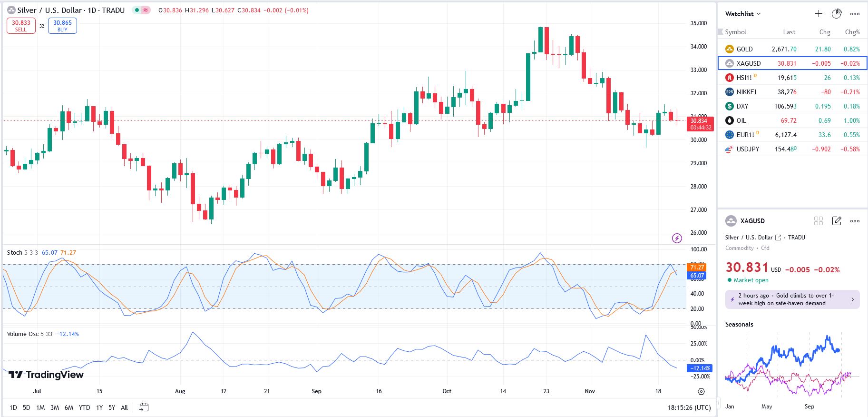Click the pink approximate-data indicator in header

click(x=146, y=10)
